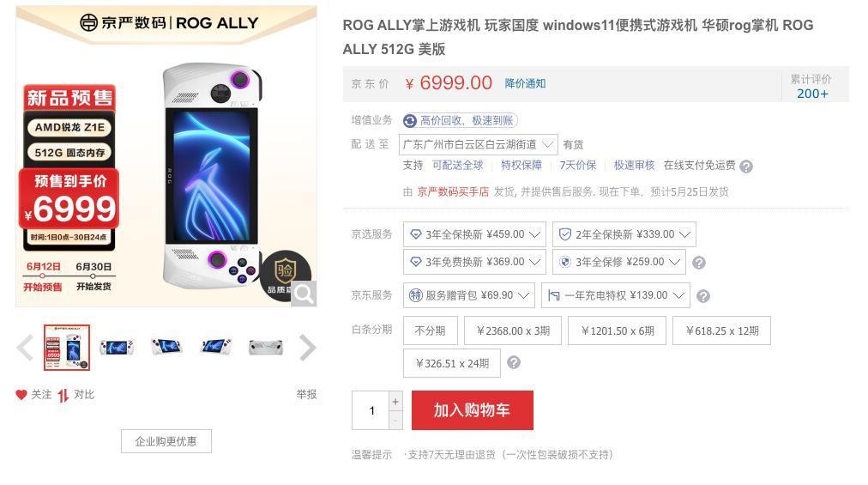Click the heart 关注 icon
The image size is (868, 485).
(x=21, y=395)
